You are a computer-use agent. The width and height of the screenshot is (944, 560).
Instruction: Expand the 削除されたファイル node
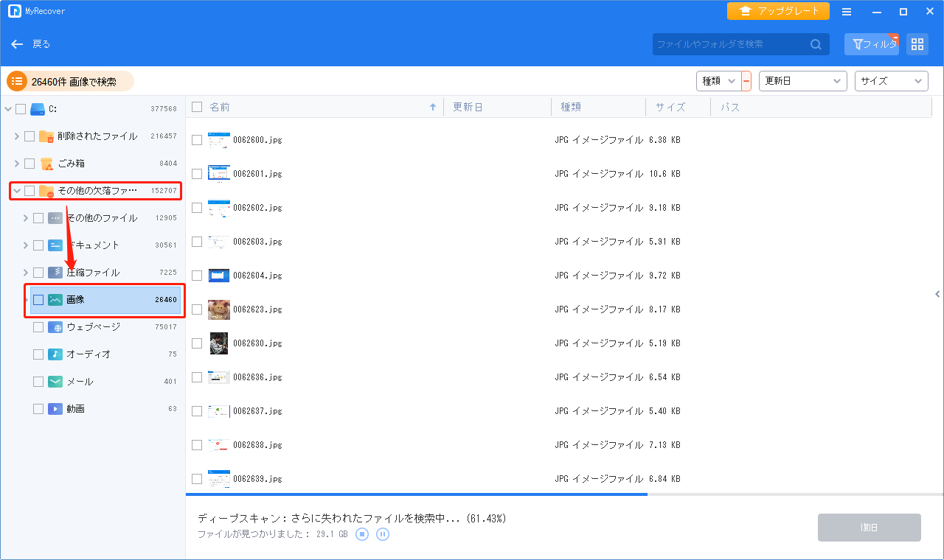17,136
